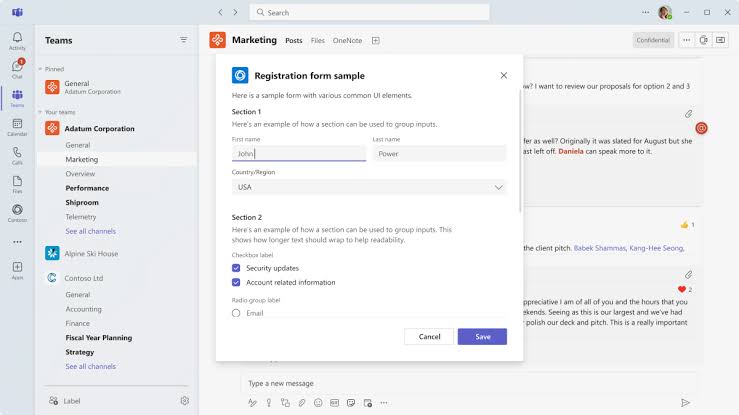Filter the Teams list
Viewport: 739px width, 415px height.
pyautogui.click(x=183, y=40)
